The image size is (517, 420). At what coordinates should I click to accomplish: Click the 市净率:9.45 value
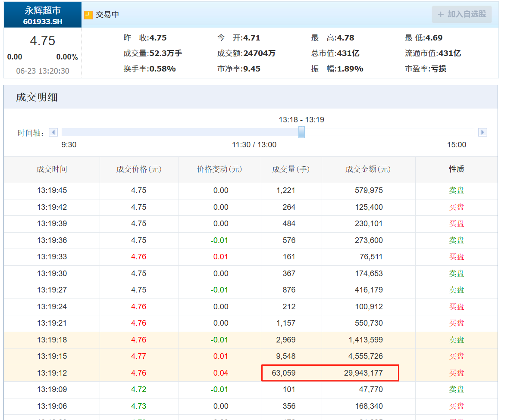point(239,69)
